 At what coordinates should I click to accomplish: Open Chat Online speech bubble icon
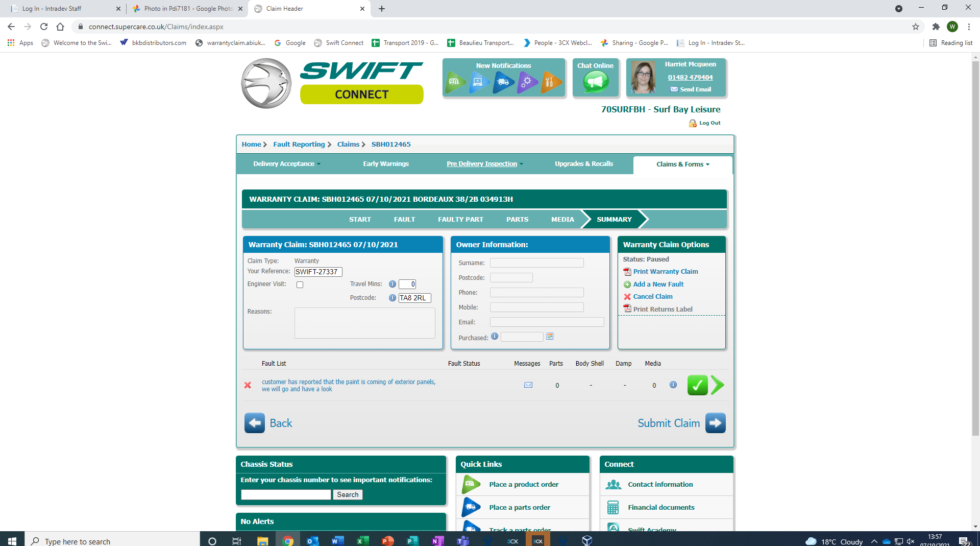point(596,82)
